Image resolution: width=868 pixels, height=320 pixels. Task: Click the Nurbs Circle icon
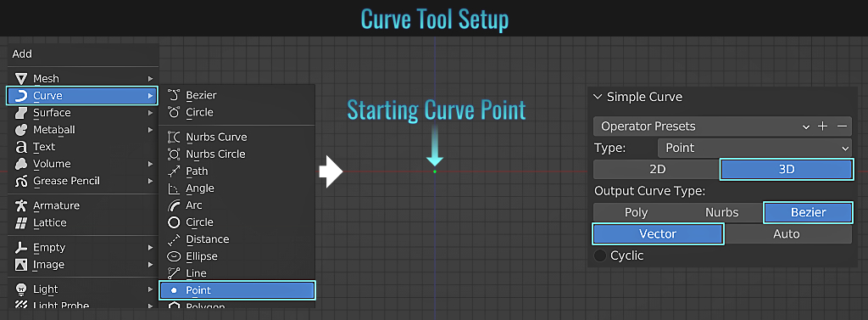click(174, 154)
